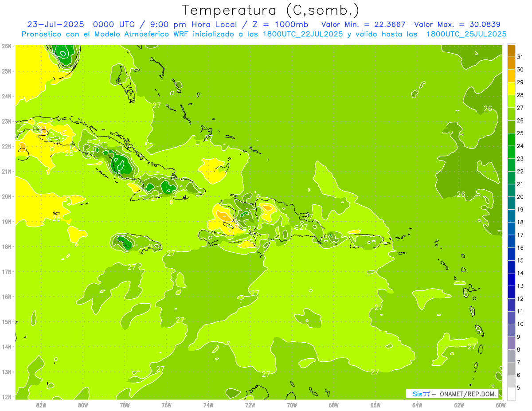Screen dimensions: 532x411
Task: Click the "16N" latitude axis label
Action: [x=7, y=297]
